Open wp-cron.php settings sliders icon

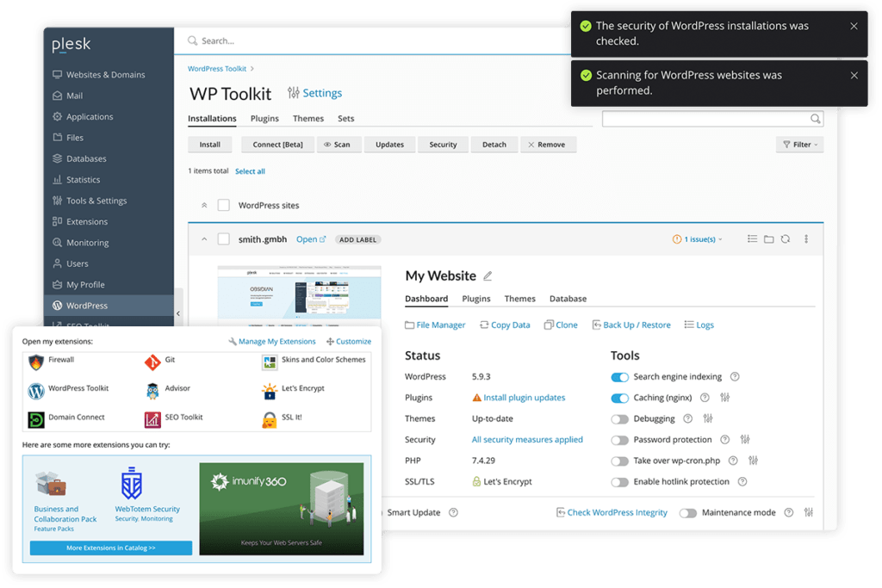pos(753,461)
